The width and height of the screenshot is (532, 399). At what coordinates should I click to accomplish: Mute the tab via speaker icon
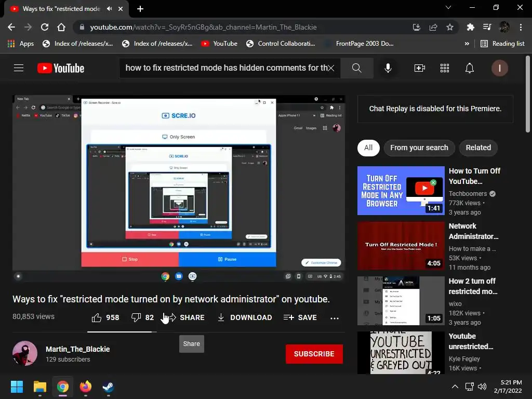pyautogui.click(x=109, y=9)
